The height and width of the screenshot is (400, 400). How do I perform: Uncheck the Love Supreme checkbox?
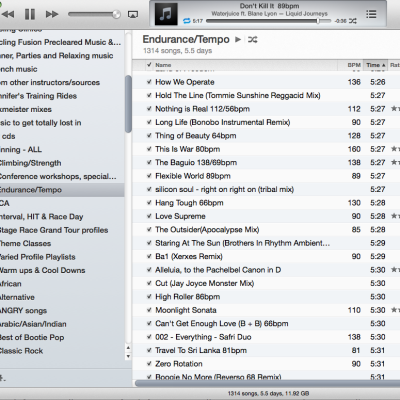coord(149,216)
